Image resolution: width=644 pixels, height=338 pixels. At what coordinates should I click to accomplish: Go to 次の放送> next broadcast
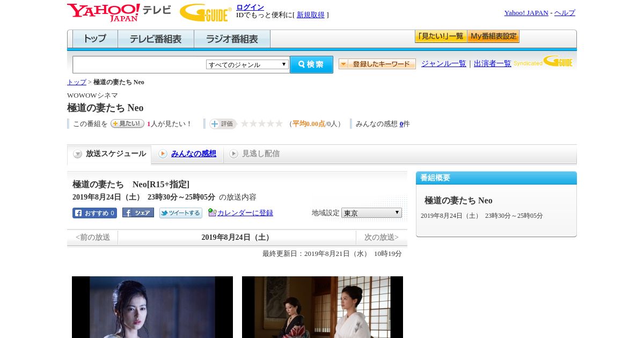pyautogui.click(x=382, y=238)
